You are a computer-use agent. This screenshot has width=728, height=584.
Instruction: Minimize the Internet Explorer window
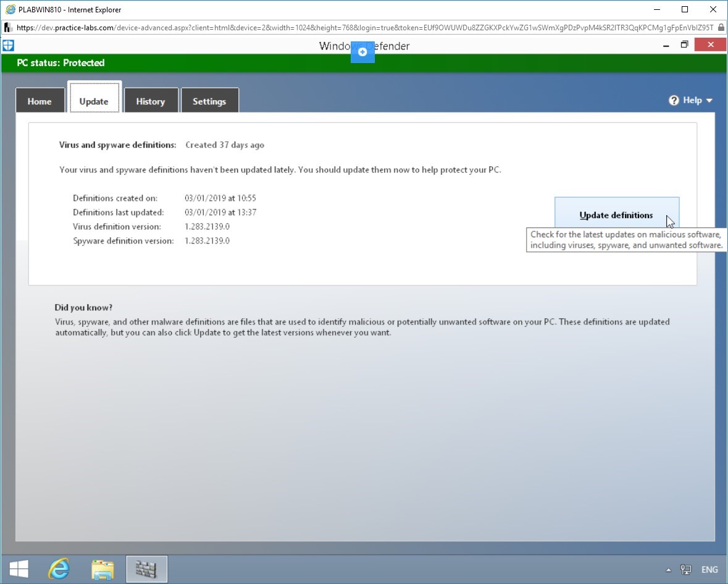pyautogui.click(x=657, y=9)
